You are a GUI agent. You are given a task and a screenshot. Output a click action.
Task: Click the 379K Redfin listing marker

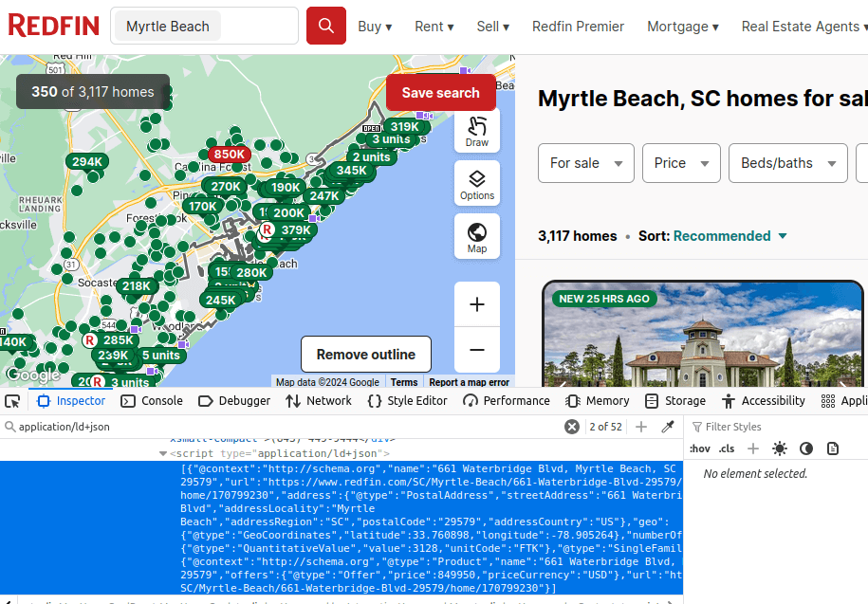(x=287, y=229)
